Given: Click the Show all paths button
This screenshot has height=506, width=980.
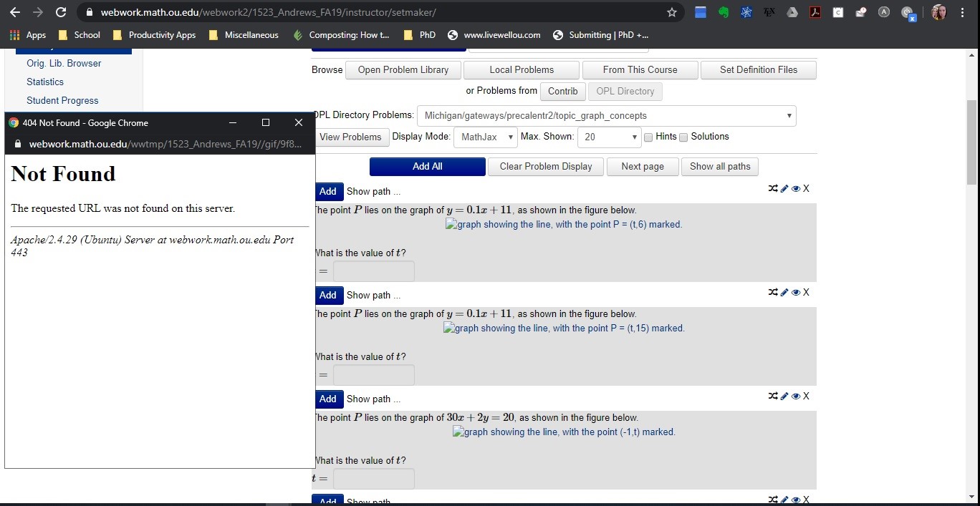Looking at the screenshot, I should tap(720, 167).
